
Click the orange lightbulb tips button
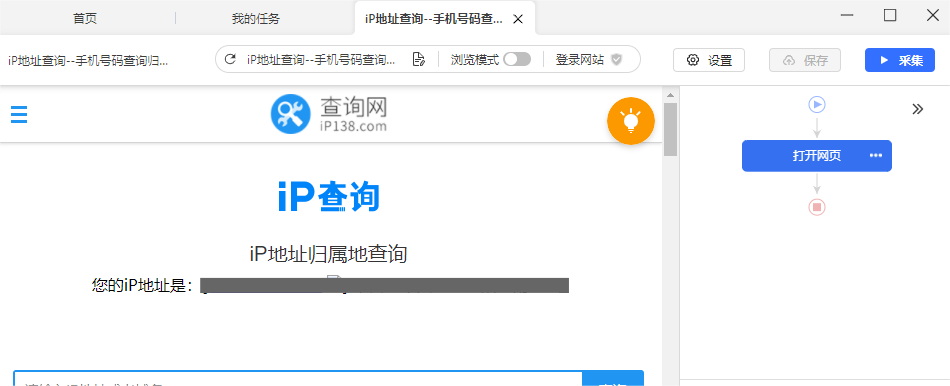point(631,121)
